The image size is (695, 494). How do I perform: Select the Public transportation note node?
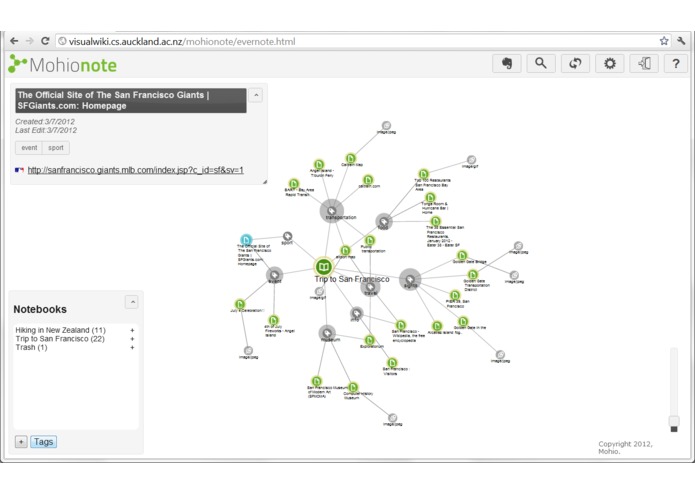click(370, 240)
